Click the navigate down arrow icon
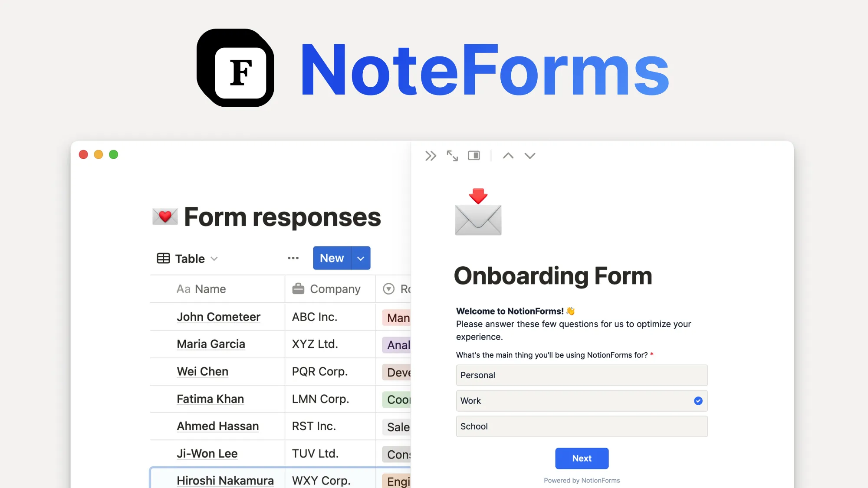The image size is (868, 488). (529, 156)
